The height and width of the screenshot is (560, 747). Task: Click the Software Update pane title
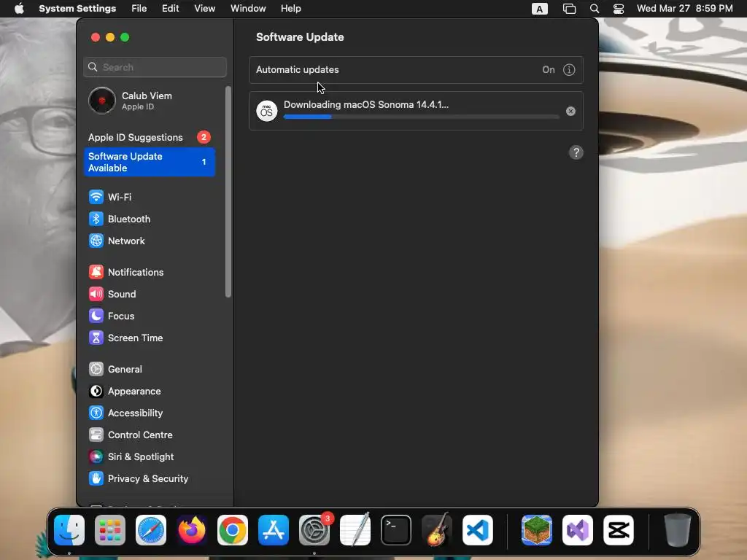pyautogui.click(x=300, y=37)
